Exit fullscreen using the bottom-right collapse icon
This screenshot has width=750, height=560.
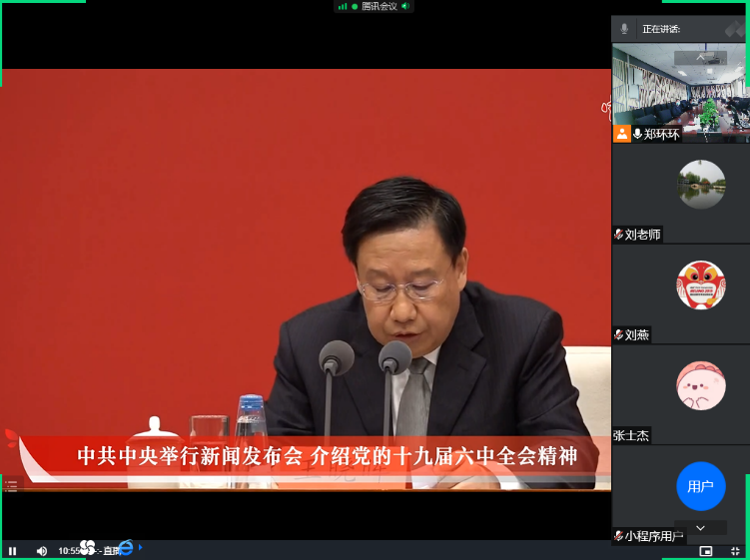736,550
